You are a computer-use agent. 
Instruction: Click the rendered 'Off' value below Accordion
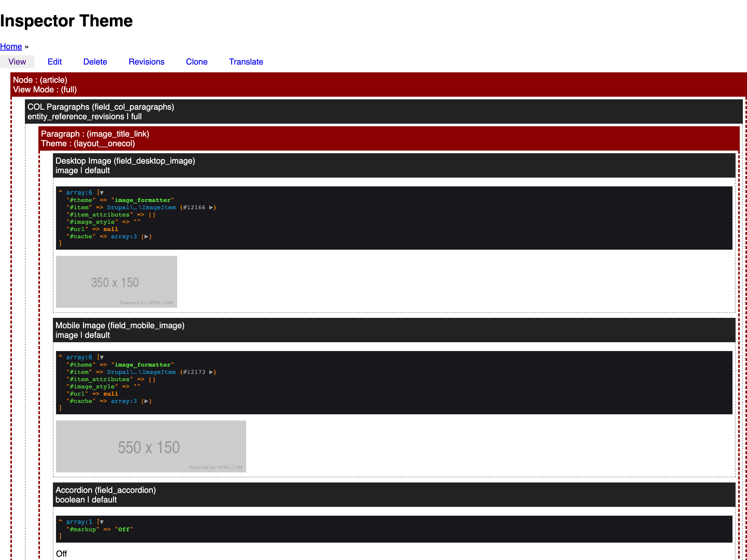pyautogui.click(x=61, y=554)
